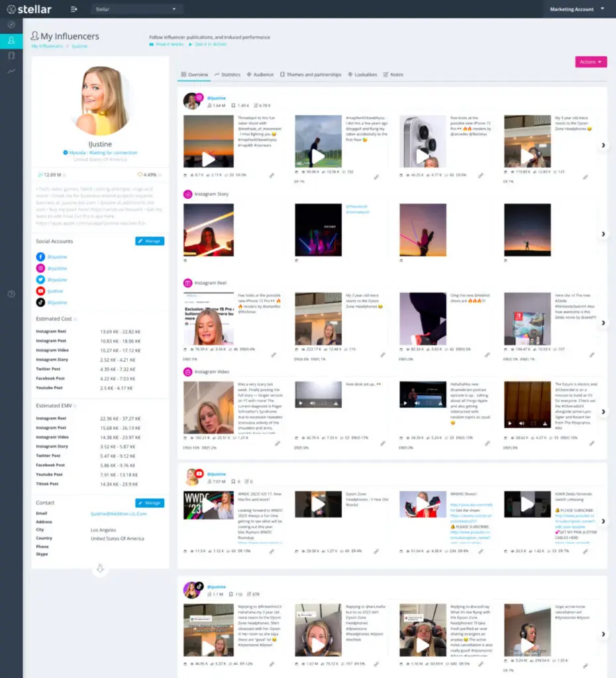Open the campaigns notebook icon in sidebar
The height and width of the screenshot is (678, 616).
11,56
